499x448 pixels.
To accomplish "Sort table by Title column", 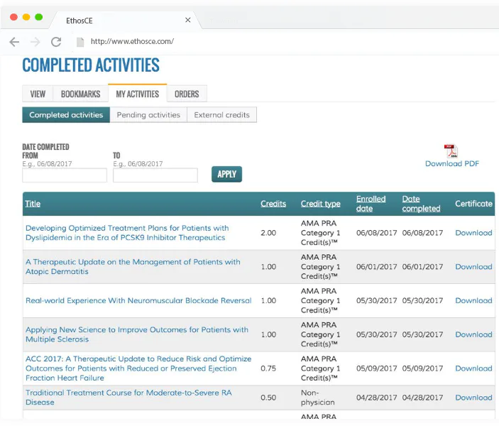I will 33,204.
